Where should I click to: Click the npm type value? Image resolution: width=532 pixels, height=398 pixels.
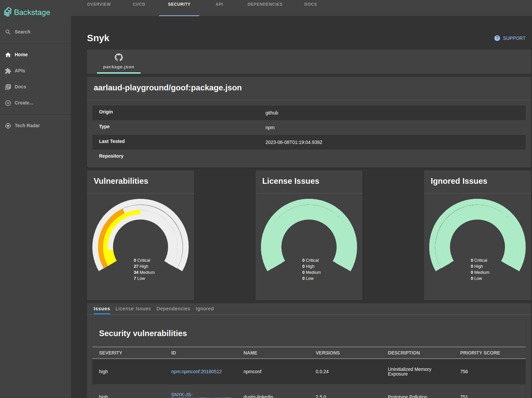270,128
